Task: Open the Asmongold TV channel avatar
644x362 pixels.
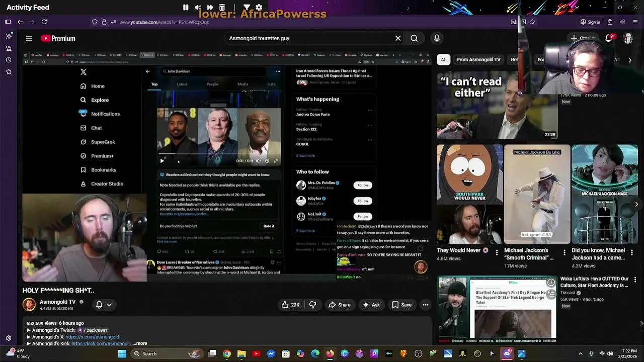Action: [29, 305]
